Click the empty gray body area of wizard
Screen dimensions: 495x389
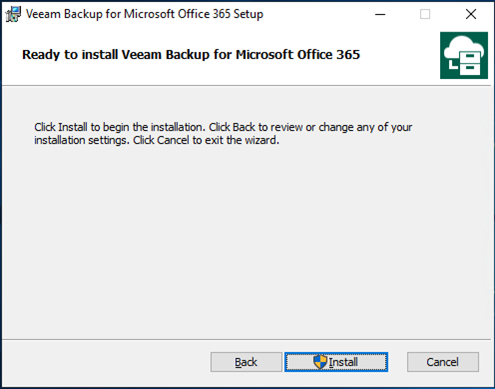[x=247, y=240]
